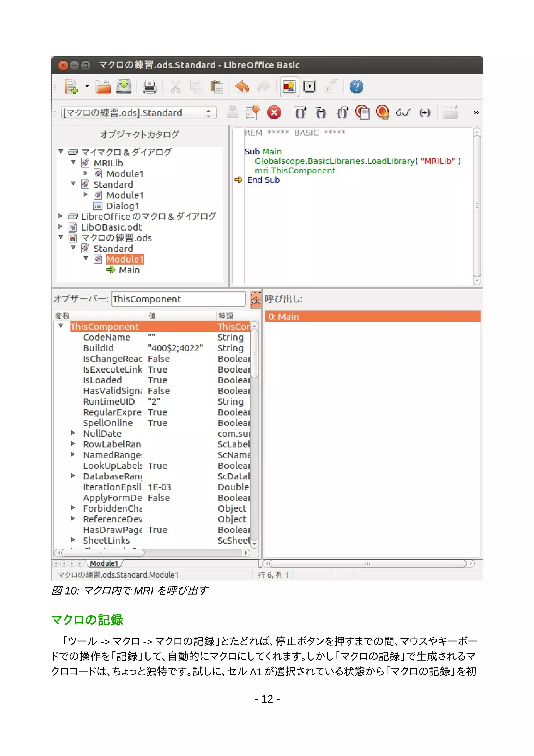Click the mri ThisComponent code line

coord(295,170)
